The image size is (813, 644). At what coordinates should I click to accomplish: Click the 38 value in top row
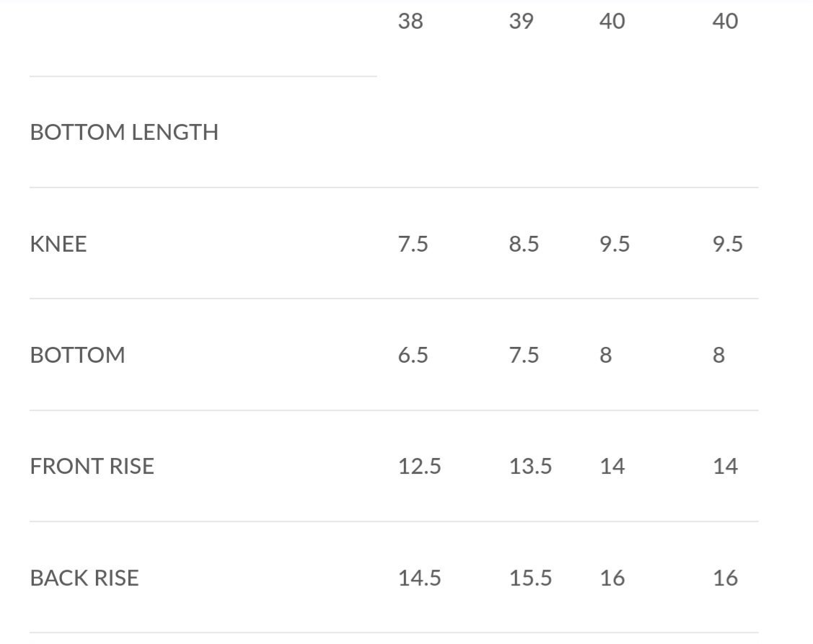tap(410, 21)
